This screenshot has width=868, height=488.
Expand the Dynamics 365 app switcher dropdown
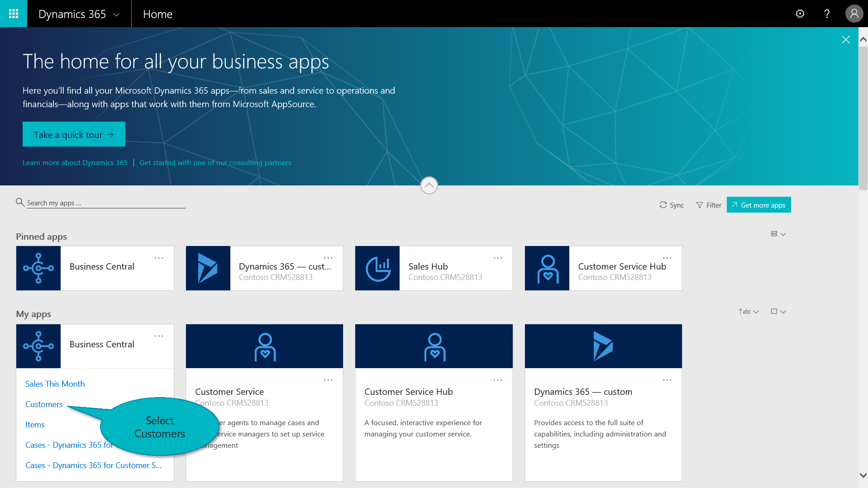[x=116, y=14]
